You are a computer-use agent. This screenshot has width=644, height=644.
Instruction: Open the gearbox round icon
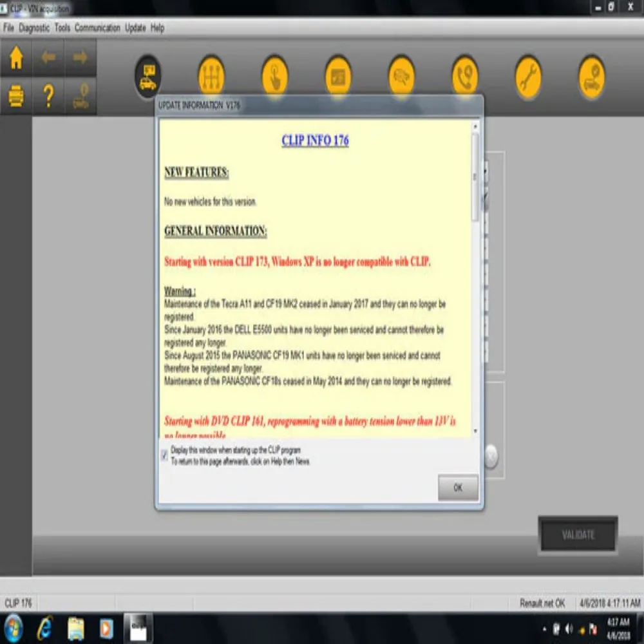click(x=211, y=77)
